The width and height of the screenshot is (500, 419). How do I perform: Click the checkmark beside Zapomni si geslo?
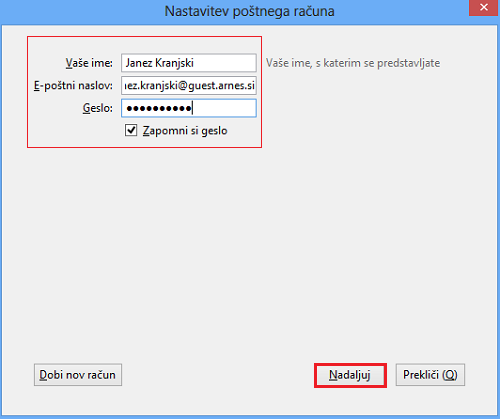click(131, 130)
